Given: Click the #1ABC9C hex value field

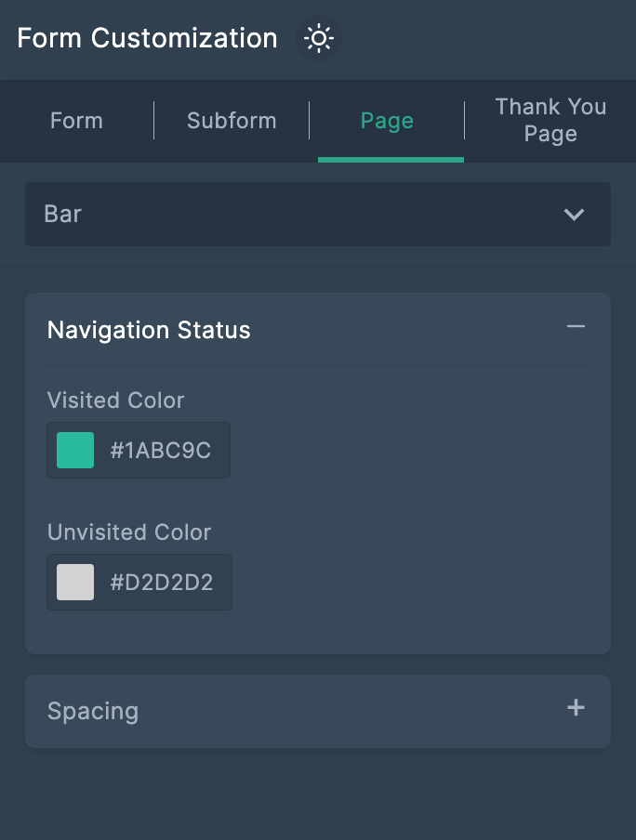Looking at the screenshot, I should pyautogui.click(x=161, y=451).
